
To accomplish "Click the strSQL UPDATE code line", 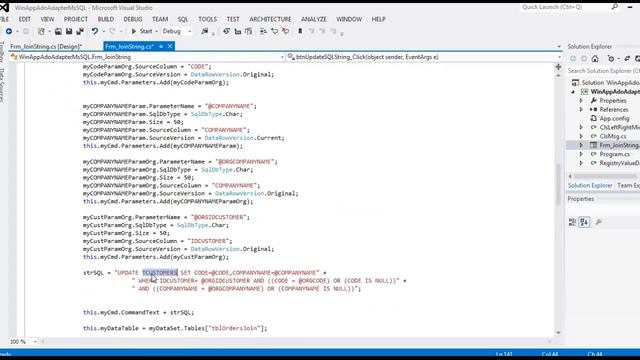I will pyautogui.click(x=205, y=273).
